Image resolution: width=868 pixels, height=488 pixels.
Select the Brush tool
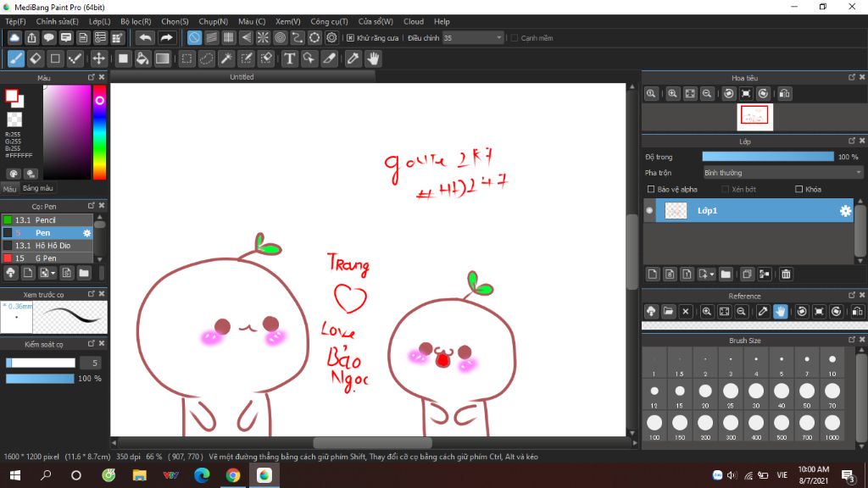click(x=16, y=58)
